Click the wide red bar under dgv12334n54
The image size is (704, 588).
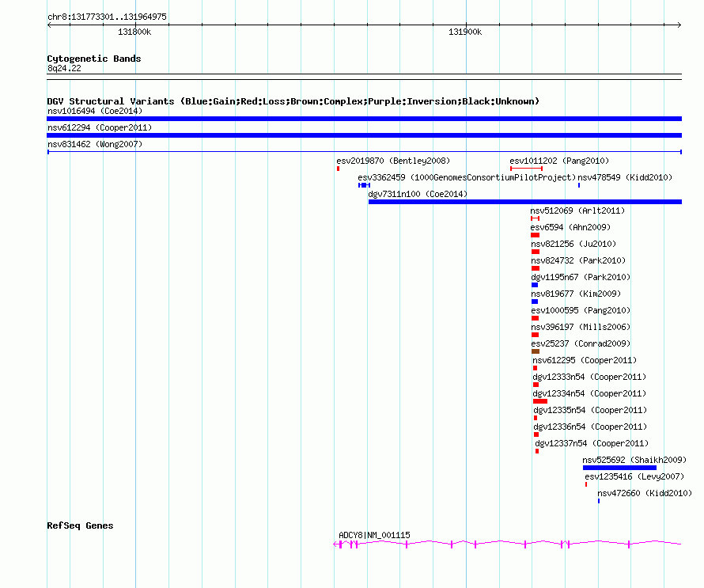click(540, 401)
